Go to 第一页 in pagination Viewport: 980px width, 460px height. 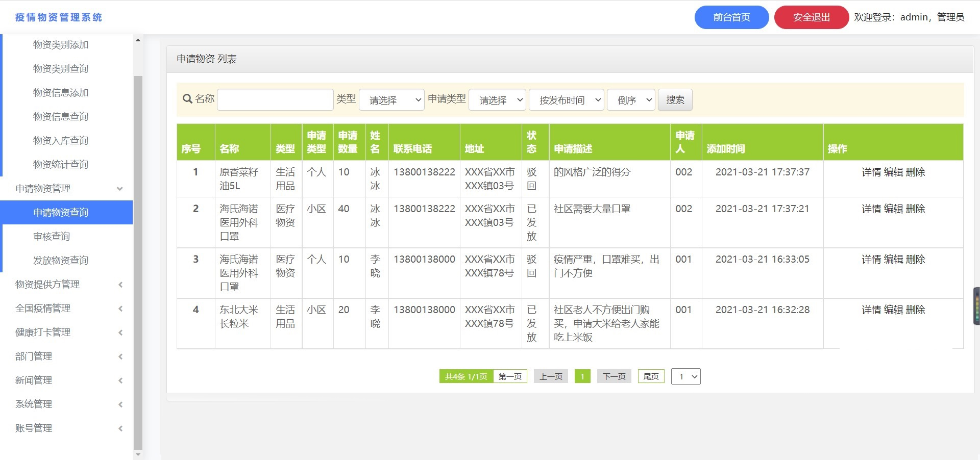click(x=510, y=376)
